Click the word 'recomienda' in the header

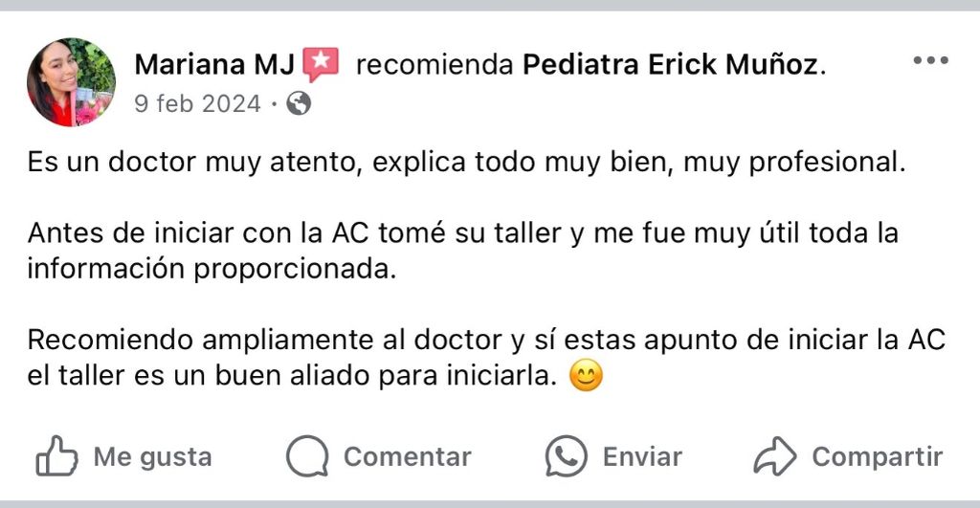pyautogui.click(x=435, y=65)
